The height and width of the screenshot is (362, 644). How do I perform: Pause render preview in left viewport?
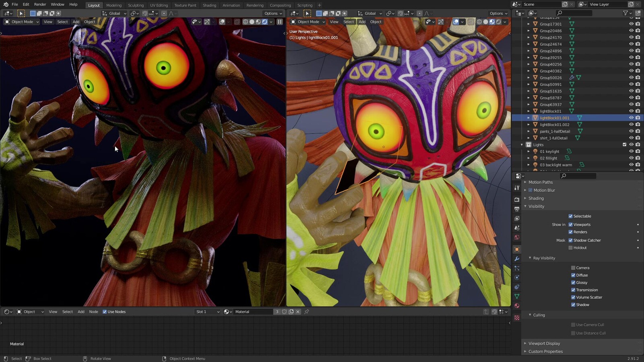[279, 22]
